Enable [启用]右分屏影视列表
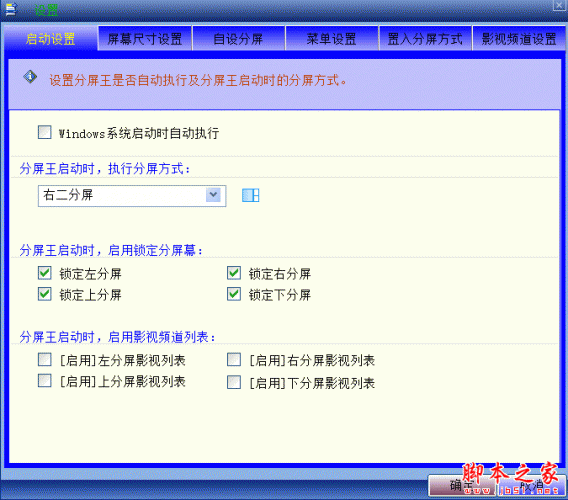This screenshot has height=500, width=568. click(x=234, y=360)
